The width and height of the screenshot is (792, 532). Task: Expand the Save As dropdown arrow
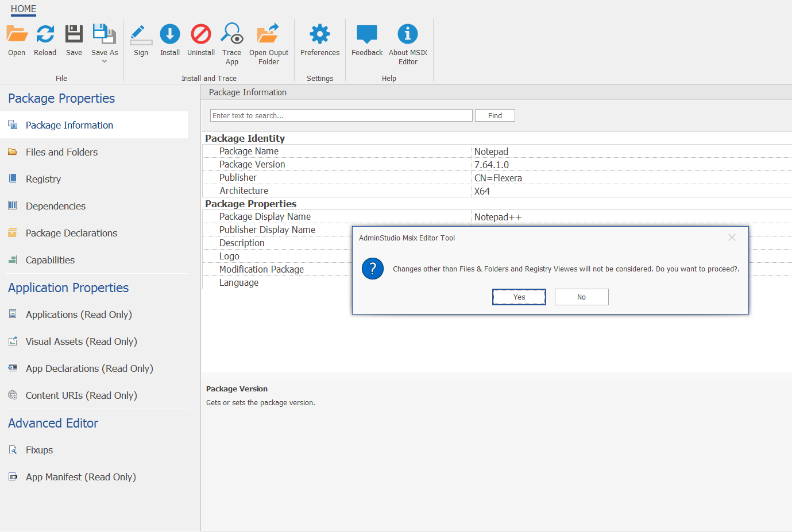105,61
